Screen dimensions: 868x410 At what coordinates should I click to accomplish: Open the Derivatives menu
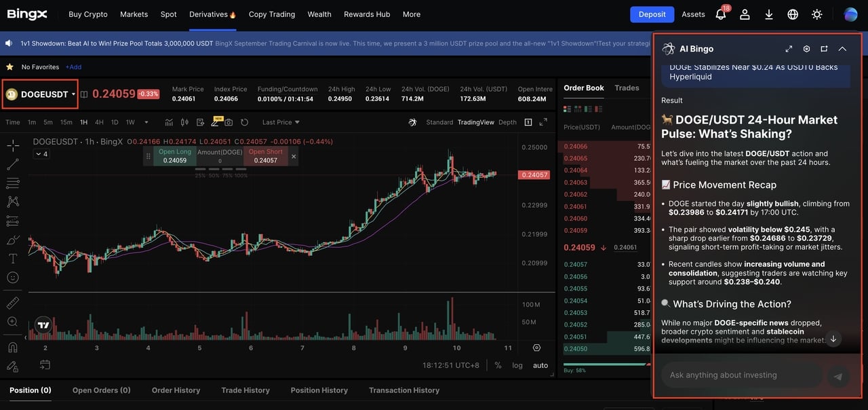(212, 14)
